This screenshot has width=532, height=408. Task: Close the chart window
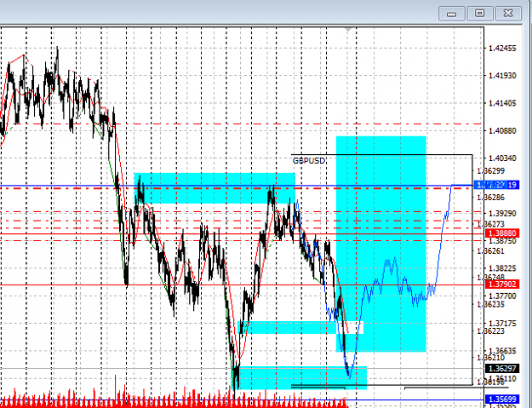pos(508,14)
